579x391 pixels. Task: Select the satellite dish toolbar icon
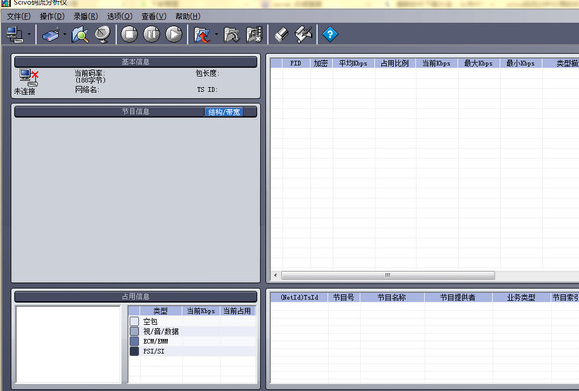click(x=102, y=35)
